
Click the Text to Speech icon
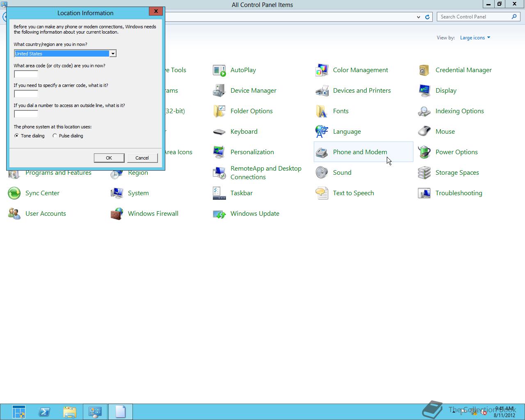[322, 193]
